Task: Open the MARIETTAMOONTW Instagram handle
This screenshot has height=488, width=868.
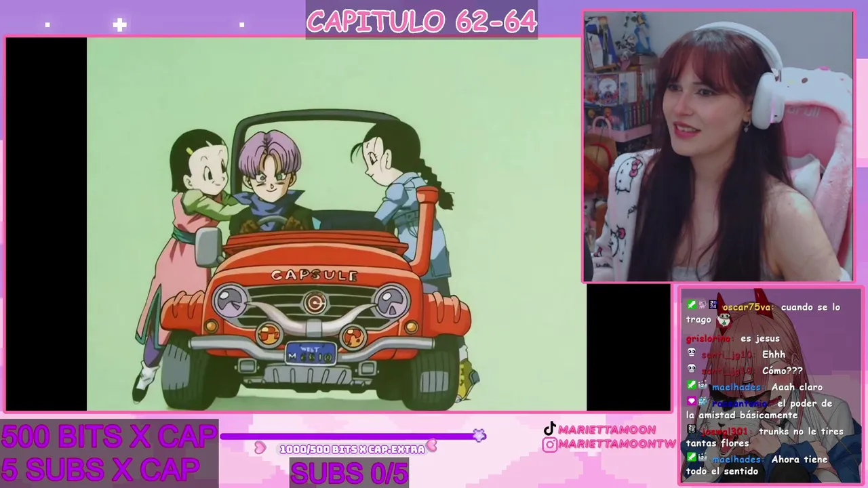Action: 617,444
